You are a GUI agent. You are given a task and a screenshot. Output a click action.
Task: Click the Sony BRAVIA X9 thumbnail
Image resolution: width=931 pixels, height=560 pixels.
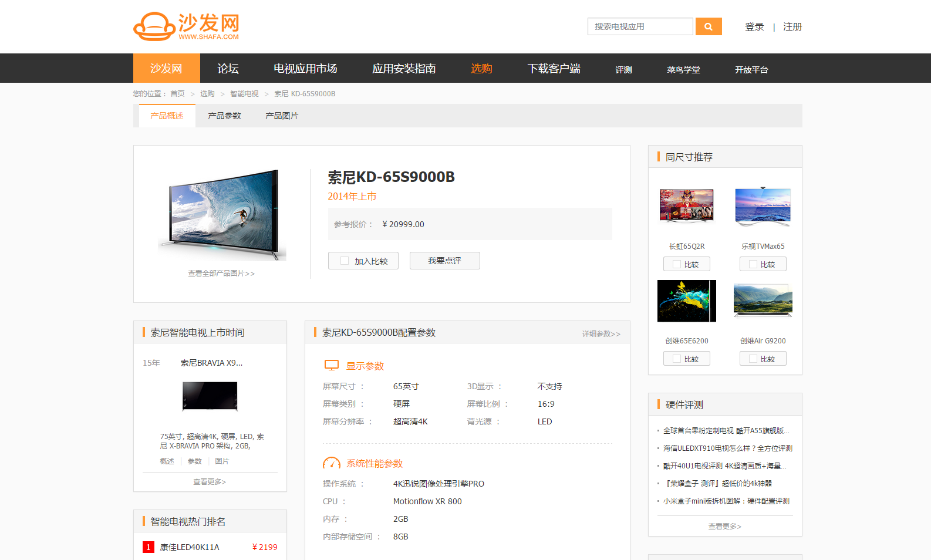click(x=210, y=396)
